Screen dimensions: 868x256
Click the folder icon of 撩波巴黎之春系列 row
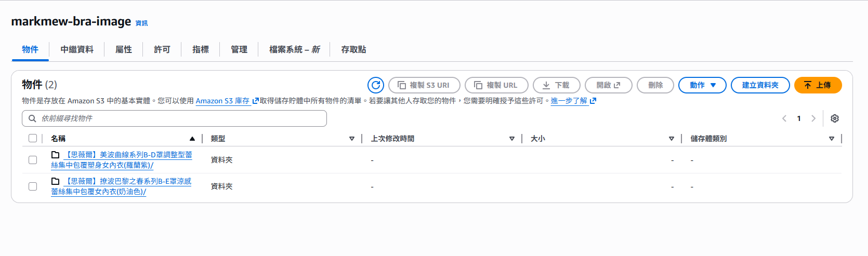point(55,181)
